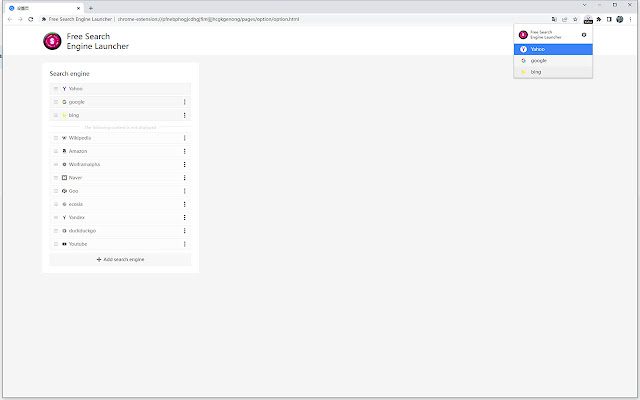The image size is (640, 400).
Task: Open the options menu for Goo row
Action: [x=184, y=191]
